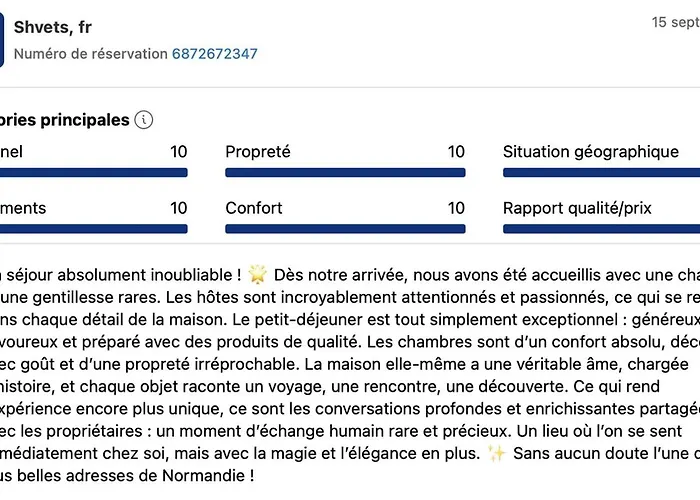Select the Confort category label
700x500 pixels.
(x=254, y=208)
